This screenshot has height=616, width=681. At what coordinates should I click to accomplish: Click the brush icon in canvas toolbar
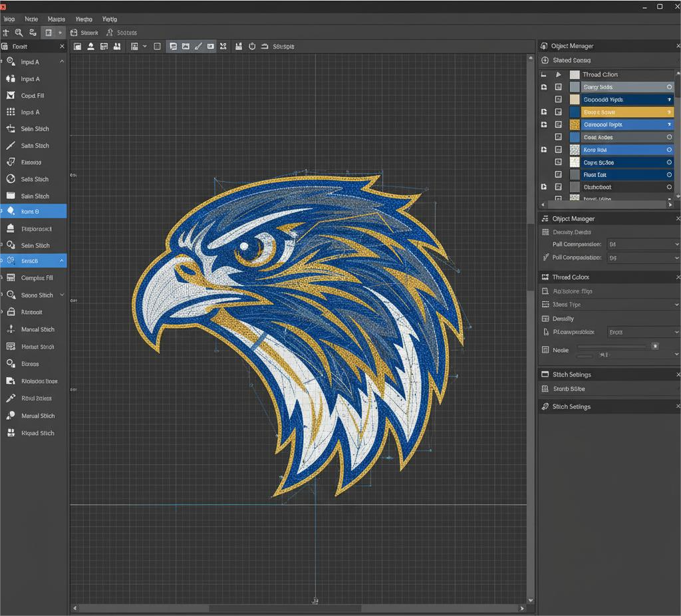(x=198, y=47)
